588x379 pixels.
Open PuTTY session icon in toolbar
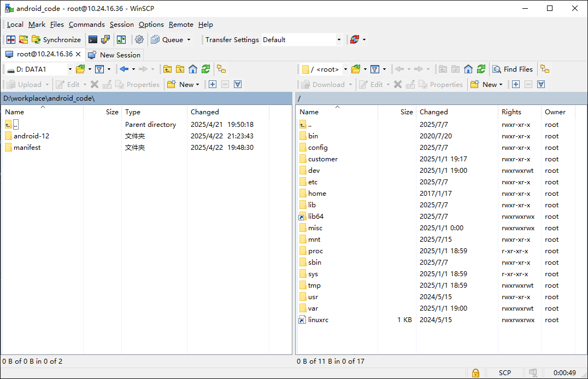(x=105, y=39)
